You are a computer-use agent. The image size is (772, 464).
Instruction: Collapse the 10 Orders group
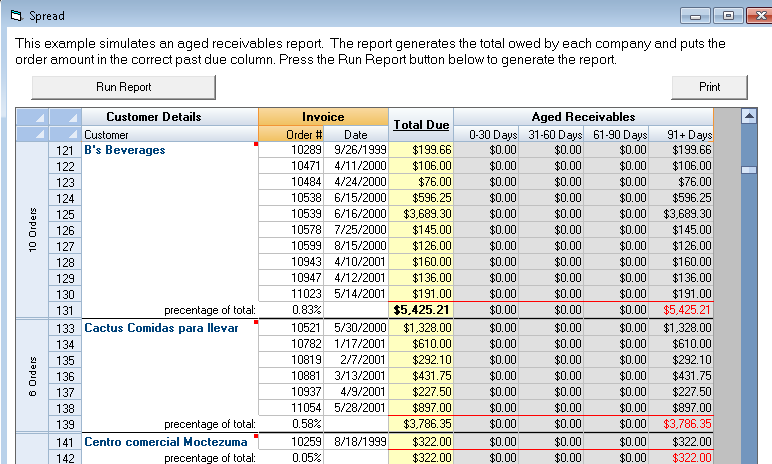pyautogui.click(x=32, y=230)
